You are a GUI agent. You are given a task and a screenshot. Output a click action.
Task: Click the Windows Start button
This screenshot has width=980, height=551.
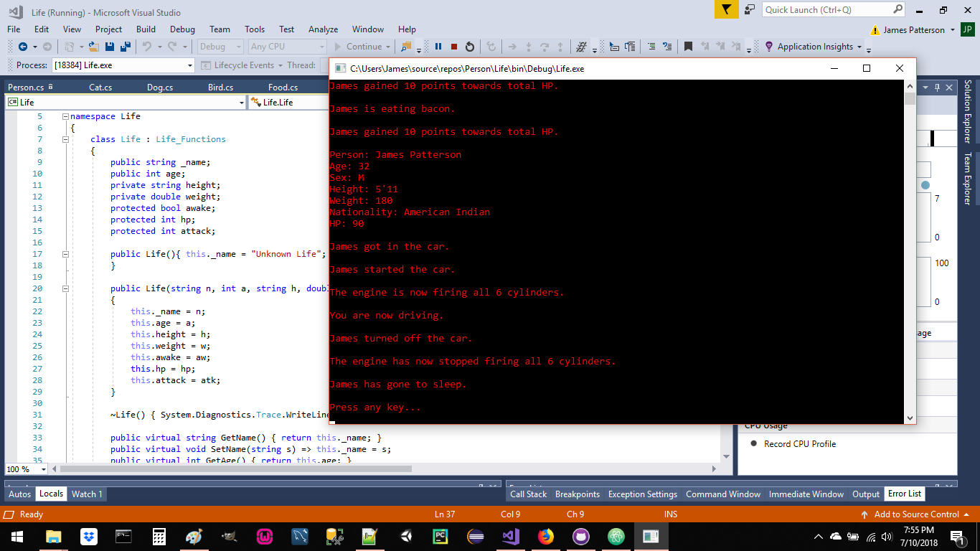[x=17, y=536]
